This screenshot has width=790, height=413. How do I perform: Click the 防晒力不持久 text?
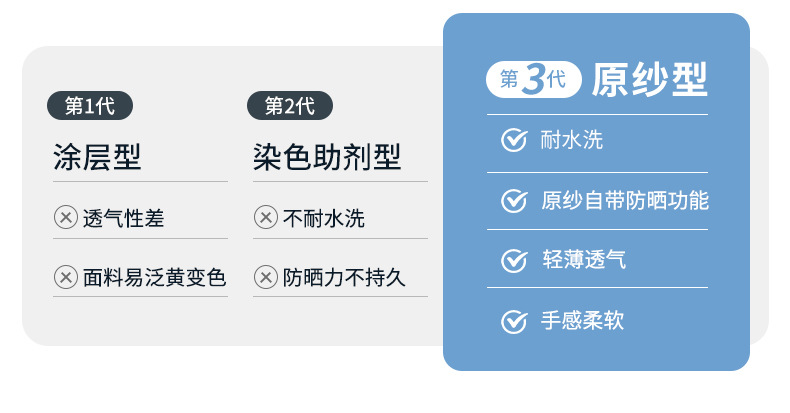[344, 277]
